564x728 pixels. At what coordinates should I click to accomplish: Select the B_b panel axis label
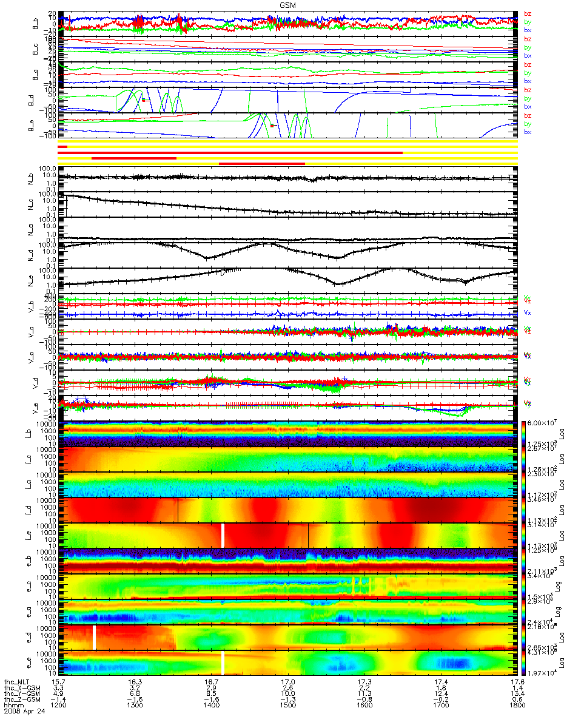[36, 23]
